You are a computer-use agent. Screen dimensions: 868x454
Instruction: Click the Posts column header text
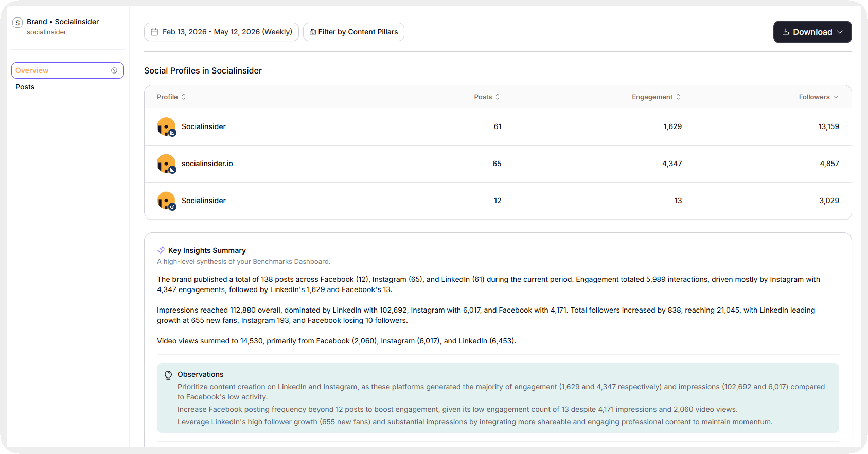click(483, 97)
